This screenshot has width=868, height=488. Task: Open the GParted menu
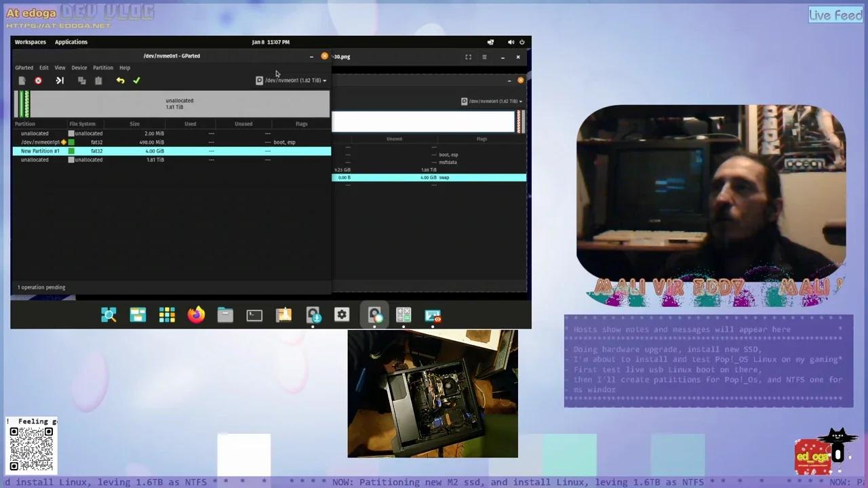[x=24, y=67]
